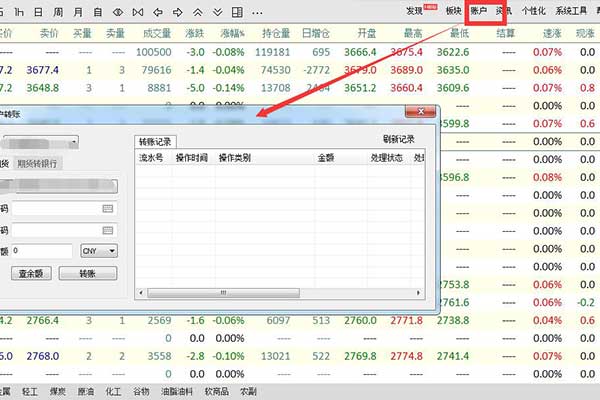Open the toolbar more options ellipsis

(257, 13)
